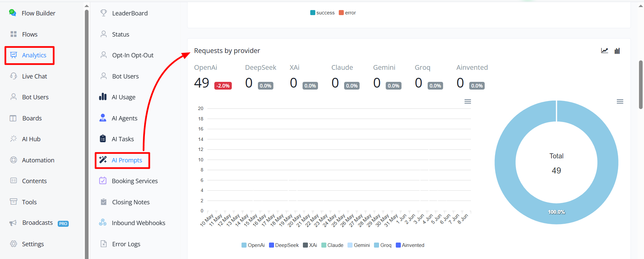Switch to line chart view icon
The image size is (644, 259).
(x=604, y=51)
